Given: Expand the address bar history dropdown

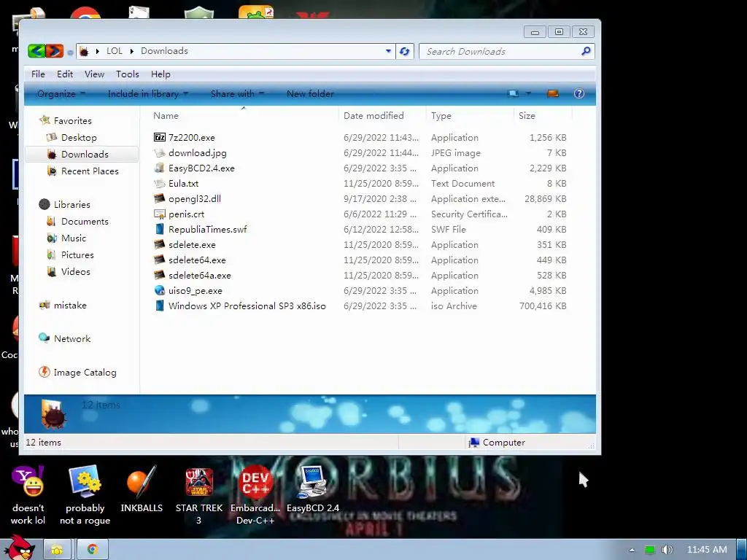Looking at the screenshot, I should point(388,51).
